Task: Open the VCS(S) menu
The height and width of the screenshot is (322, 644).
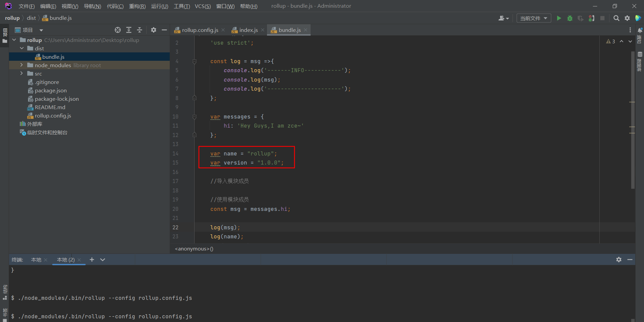Action: coord(203,6)
